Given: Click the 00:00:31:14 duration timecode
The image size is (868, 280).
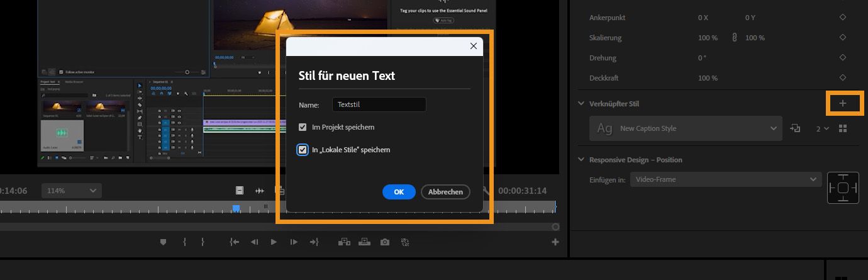Looking at the screenshot, I should point(522,191).
